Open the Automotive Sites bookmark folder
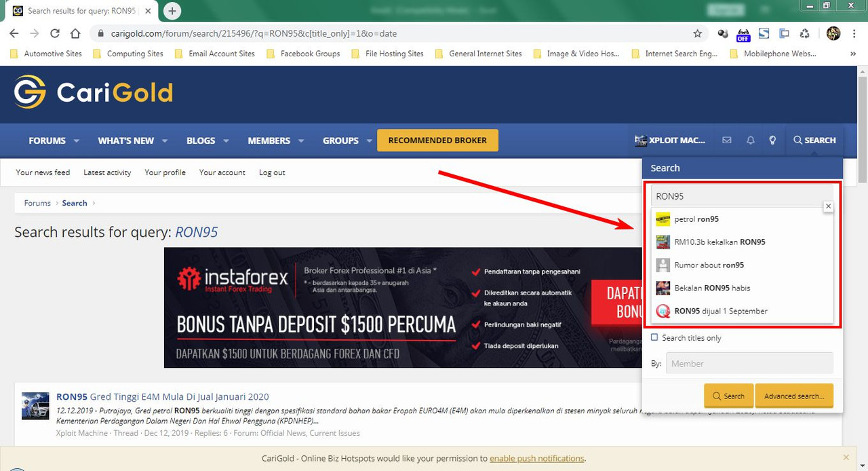 (x=47, y=54)
